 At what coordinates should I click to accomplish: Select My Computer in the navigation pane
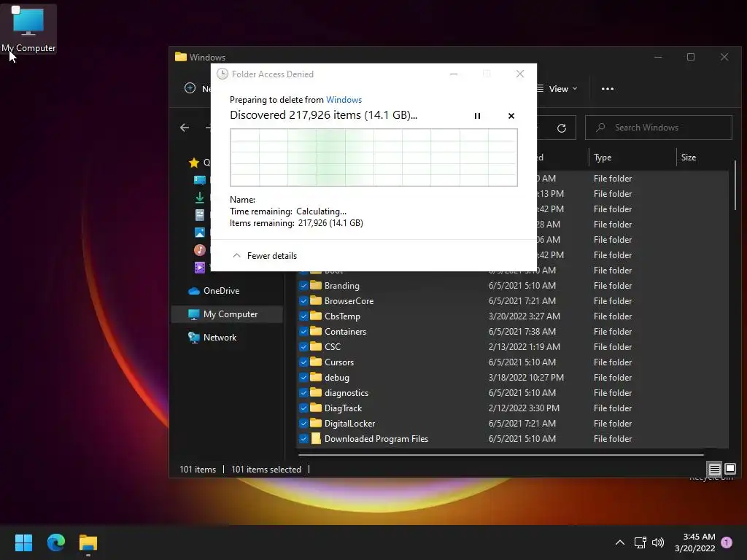click(x=227, y=314)
